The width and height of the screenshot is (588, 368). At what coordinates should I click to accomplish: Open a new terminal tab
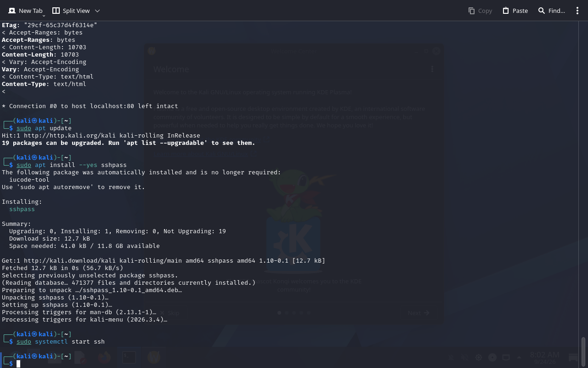click(x=25, y=11)
